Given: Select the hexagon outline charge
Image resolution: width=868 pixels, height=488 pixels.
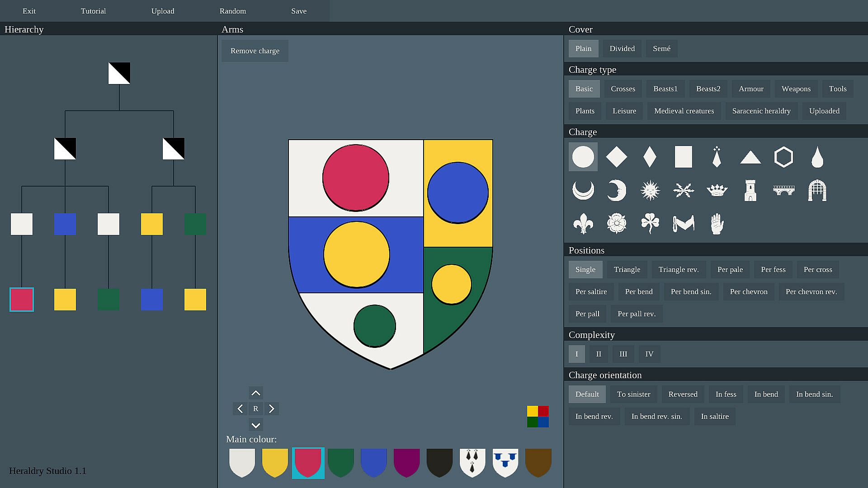Looking at the screenshot, I should click(783, 157).
